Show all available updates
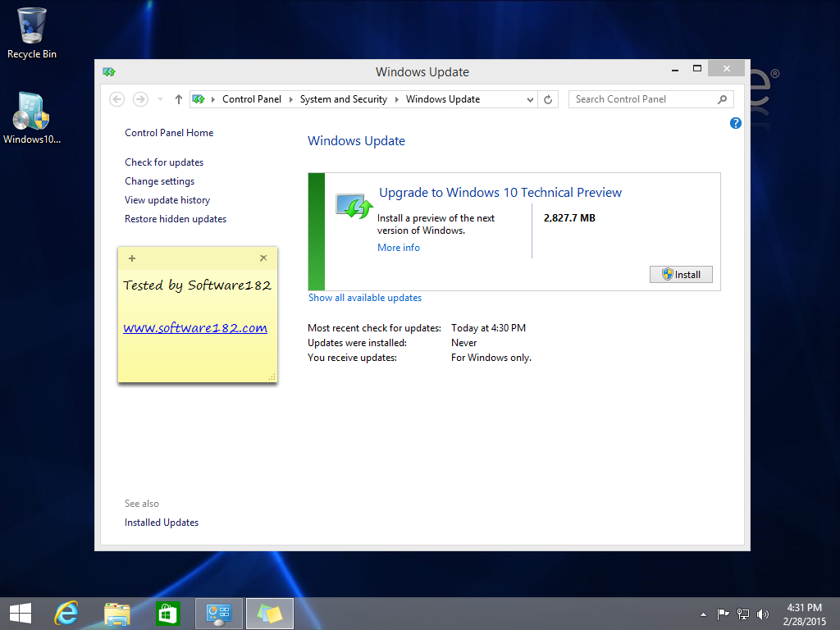Screen dimensions: 840x630 point(365,298)
